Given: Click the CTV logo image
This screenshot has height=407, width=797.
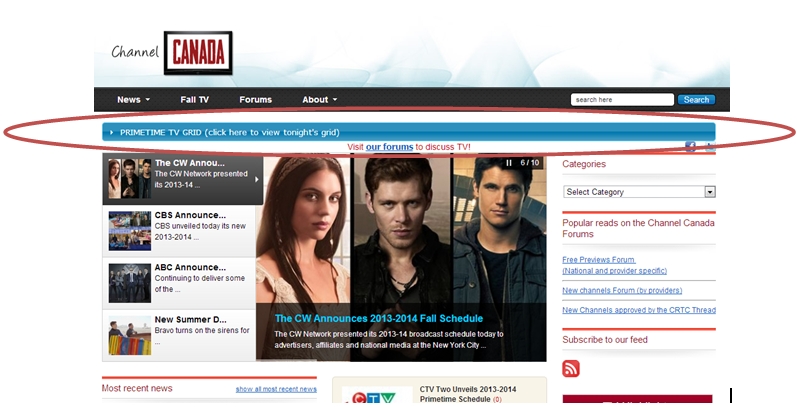Looking at the screenshot, I should (x=377, y=397).
